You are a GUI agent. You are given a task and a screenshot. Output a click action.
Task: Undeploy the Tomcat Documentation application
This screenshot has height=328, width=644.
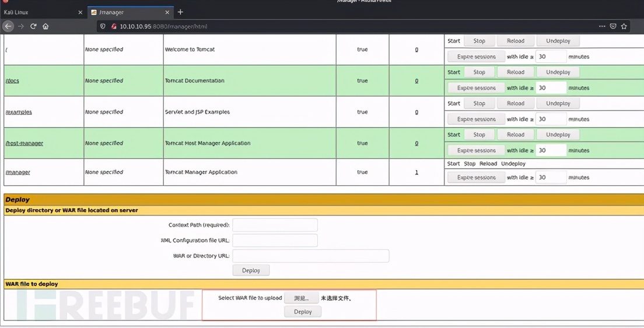558,72
